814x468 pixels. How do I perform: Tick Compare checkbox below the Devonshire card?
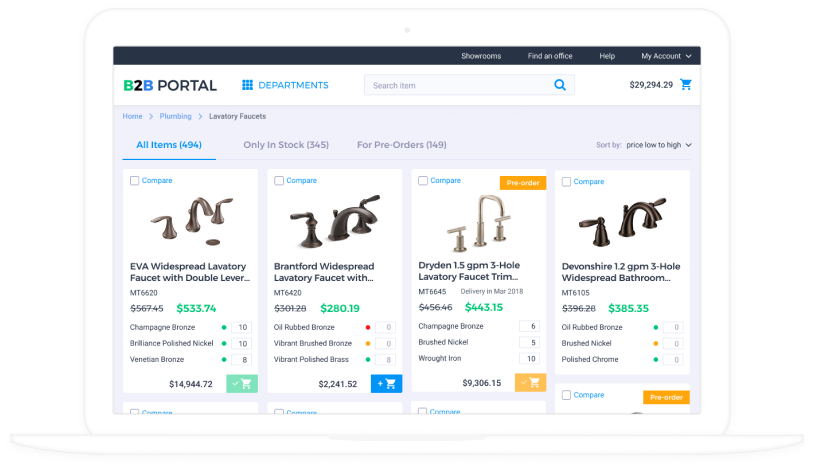click(x=566, y=395)
